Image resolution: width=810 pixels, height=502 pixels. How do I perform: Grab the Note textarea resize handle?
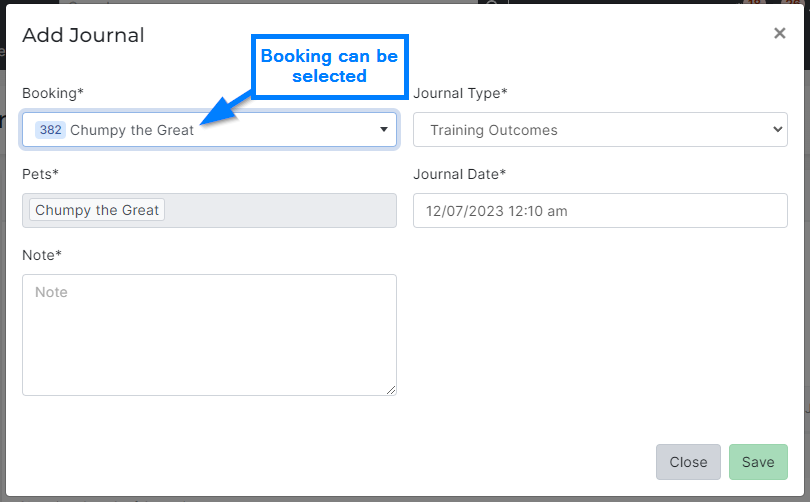391,390
